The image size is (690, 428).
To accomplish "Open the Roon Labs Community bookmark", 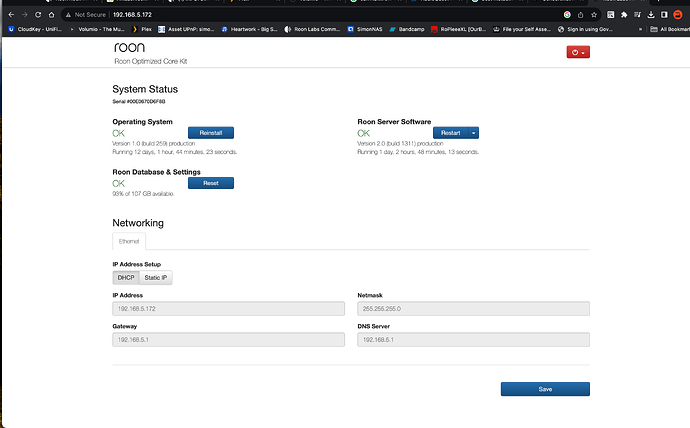I will [312, 29].
